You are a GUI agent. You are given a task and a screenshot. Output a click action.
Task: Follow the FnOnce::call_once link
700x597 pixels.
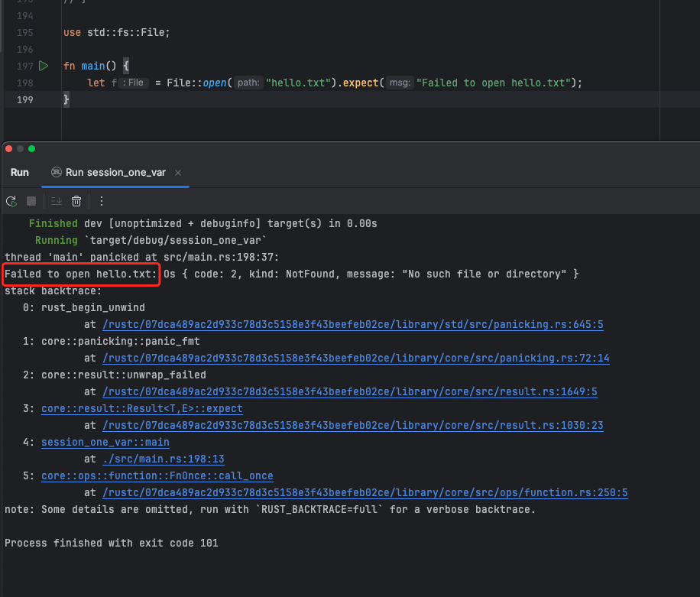click(157, 476)
